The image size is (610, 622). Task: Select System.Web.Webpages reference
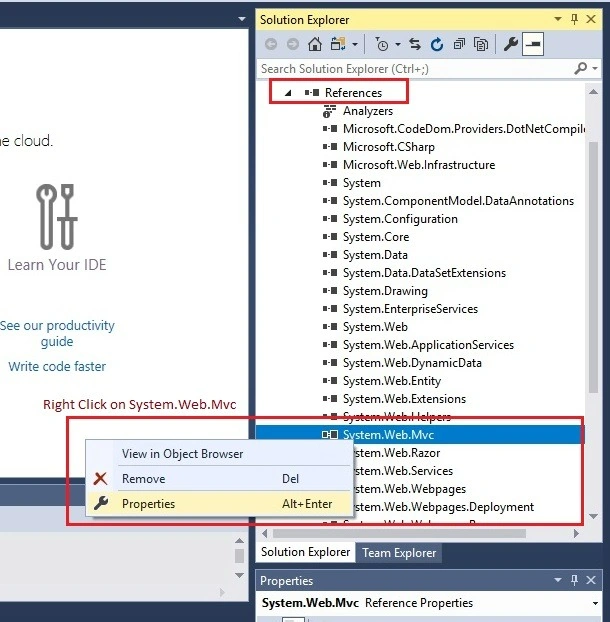tap(409, 489)
